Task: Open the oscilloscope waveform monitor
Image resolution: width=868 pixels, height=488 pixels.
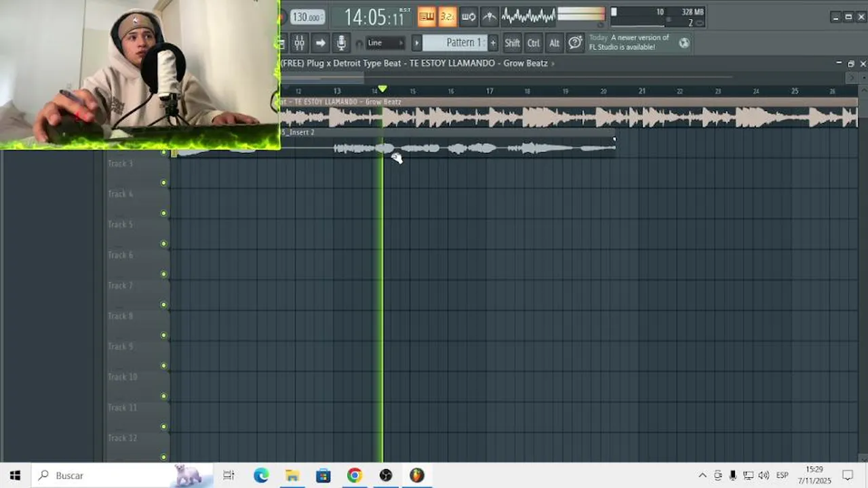Action: tap(528, 16)
